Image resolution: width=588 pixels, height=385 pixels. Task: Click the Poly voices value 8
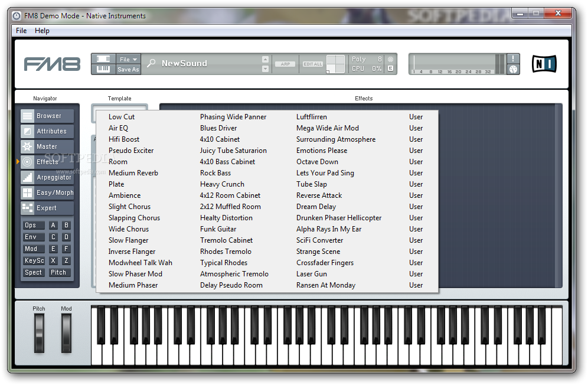tap(380, 59)
